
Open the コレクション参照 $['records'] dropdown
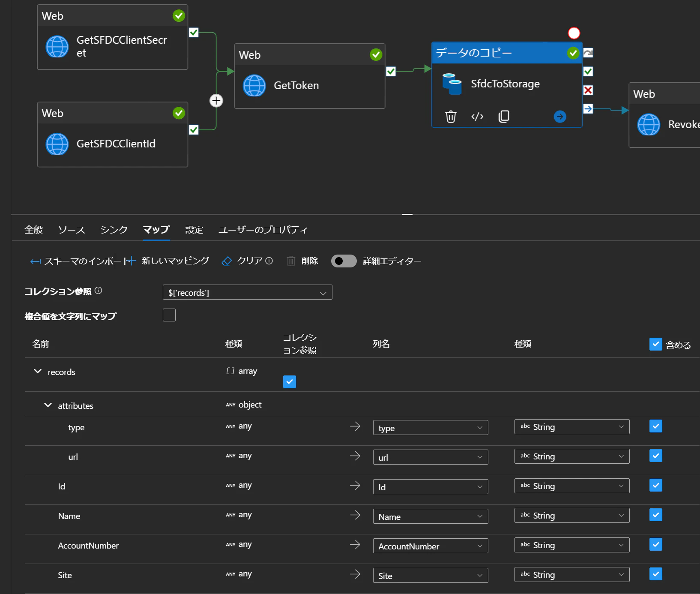pyautogui.click(x=247, y=292)
